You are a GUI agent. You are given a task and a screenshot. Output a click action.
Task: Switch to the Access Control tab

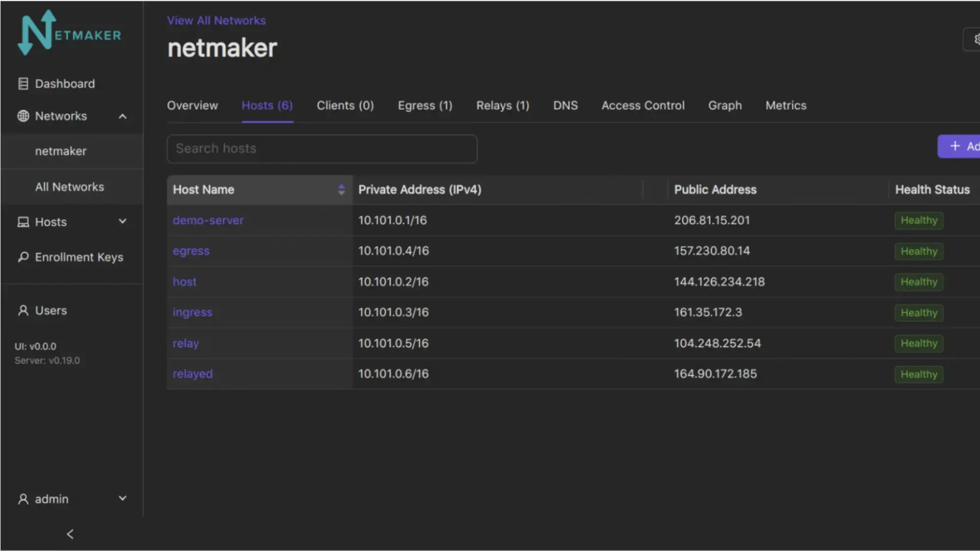coord(643,105)
